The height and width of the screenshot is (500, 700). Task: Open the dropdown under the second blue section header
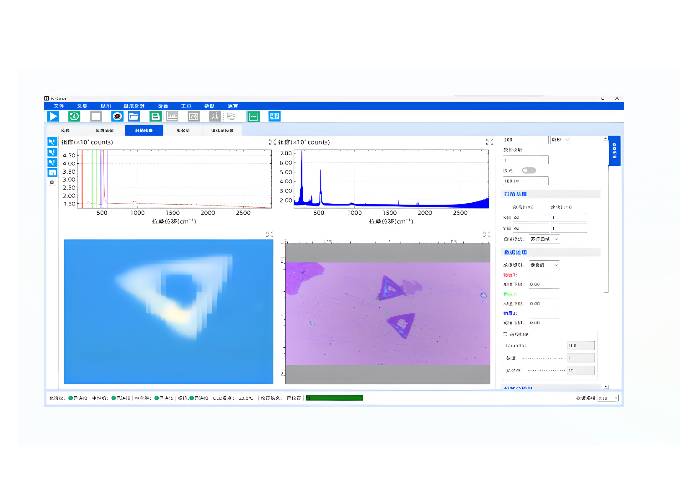[544, 265]
